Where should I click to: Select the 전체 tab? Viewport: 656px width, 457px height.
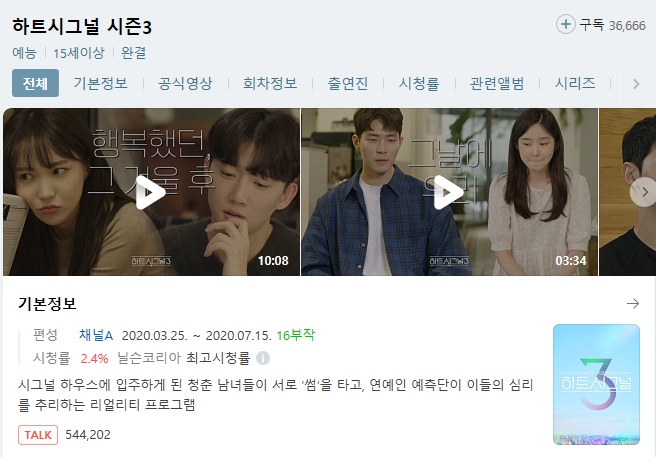[35, 83]
